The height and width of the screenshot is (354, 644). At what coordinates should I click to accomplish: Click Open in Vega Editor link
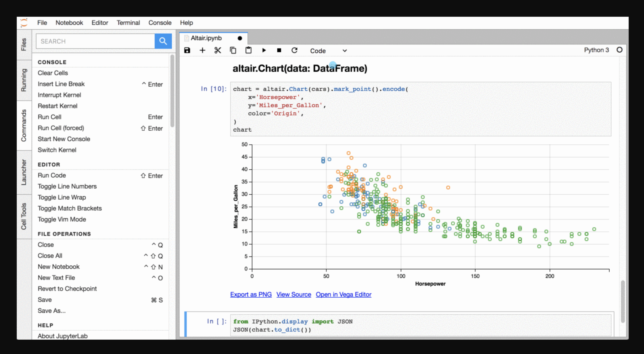tap(344, 294)
